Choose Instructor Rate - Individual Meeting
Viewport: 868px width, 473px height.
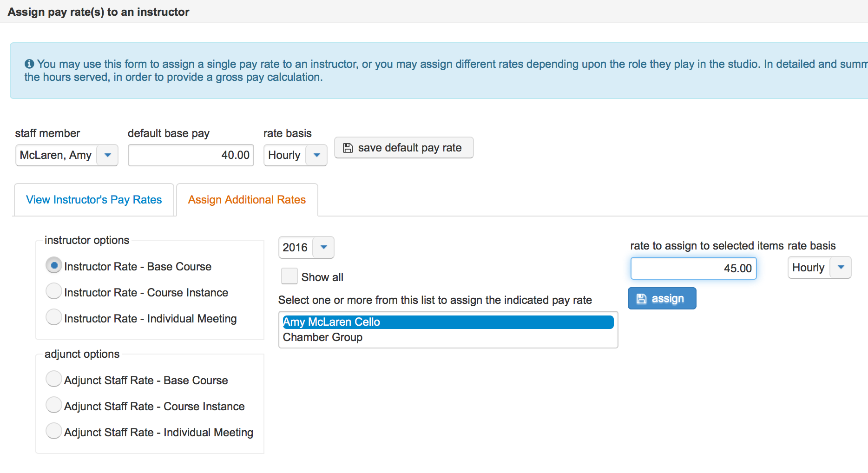tap(54, 317)
